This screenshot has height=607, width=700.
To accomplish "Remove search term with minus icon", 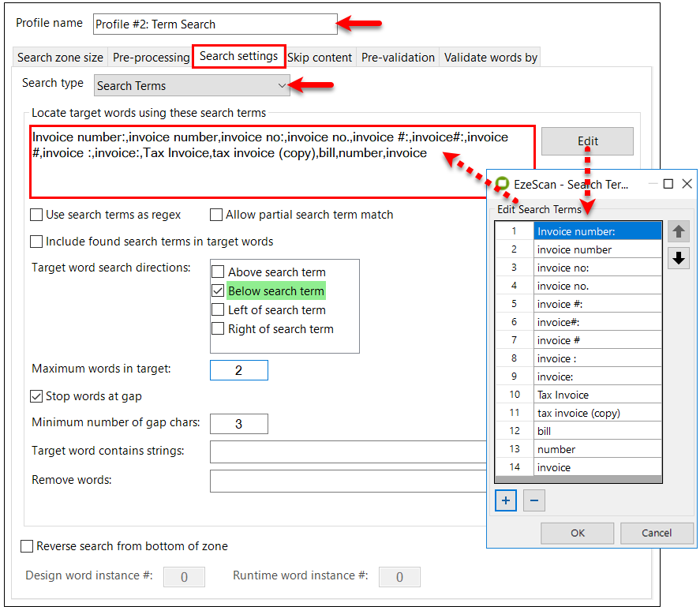I will pos(534,500).
